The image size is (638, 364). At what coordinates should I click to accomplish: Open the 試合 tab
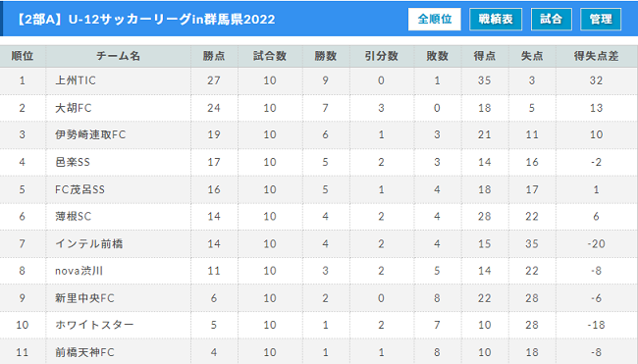(x=552, y=19)
